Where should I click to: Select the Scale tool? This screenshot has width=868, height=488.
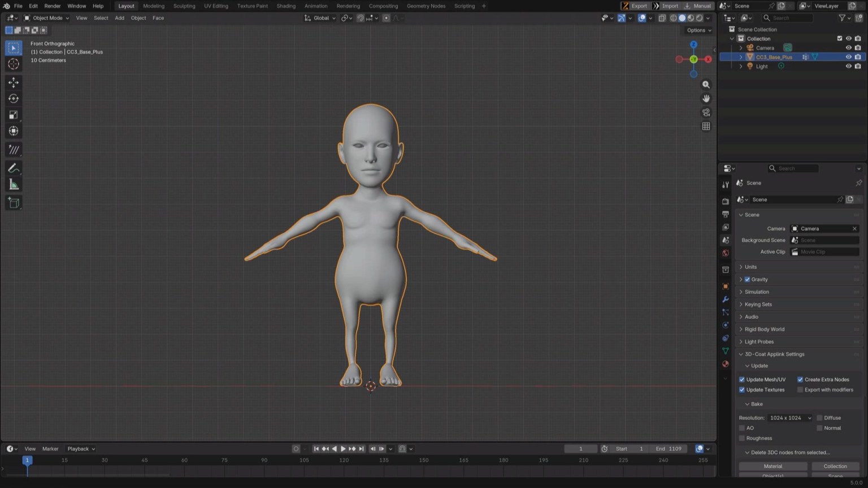[x=14, y=115]
